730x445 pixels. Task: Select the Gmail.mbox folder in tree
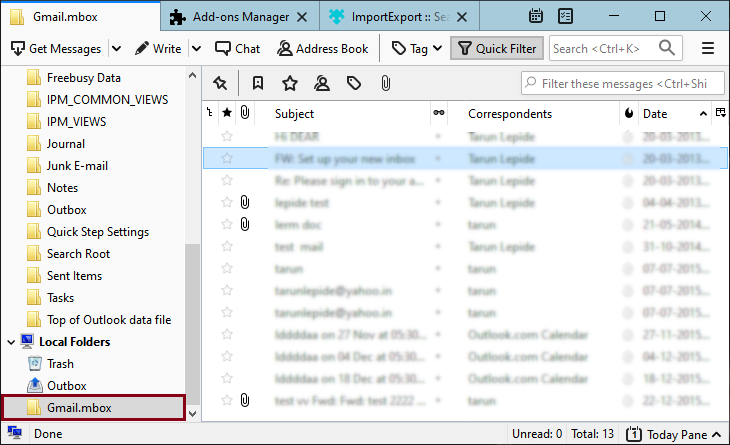click(93, 408)
